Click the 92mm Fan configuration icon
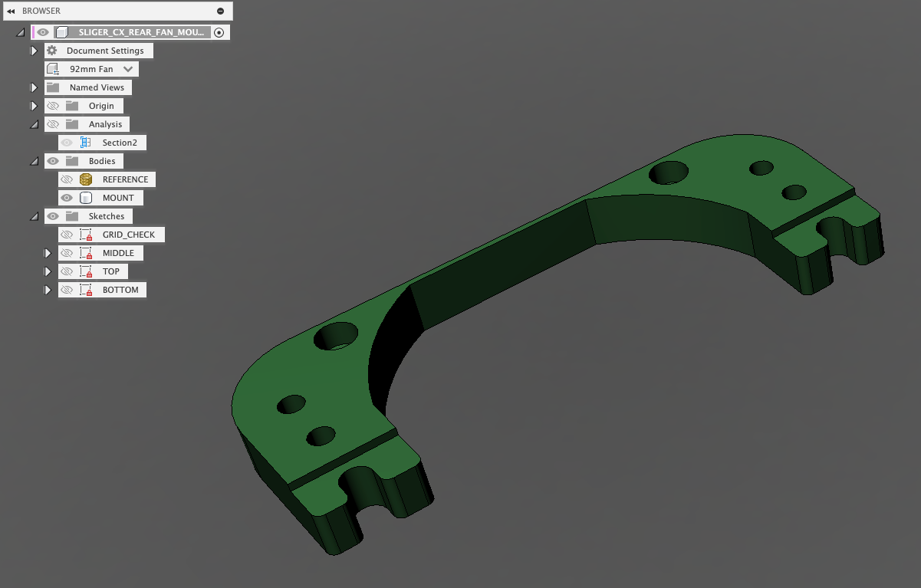The image size is (921, 588). [53, 69]
